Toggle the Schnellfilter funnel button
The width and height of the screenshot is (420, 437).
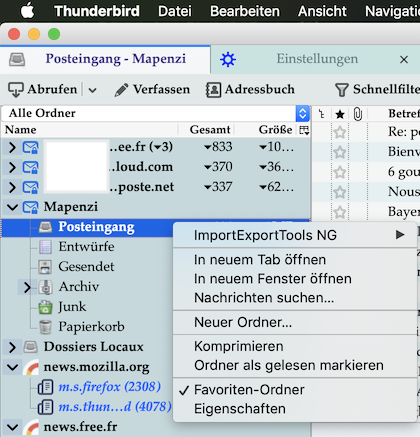click(x=377, y=90)
